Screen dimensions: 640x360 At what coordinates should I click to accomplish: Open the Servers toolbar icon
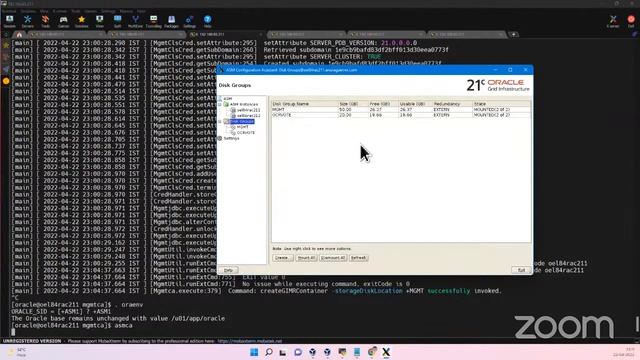point(27,21)
